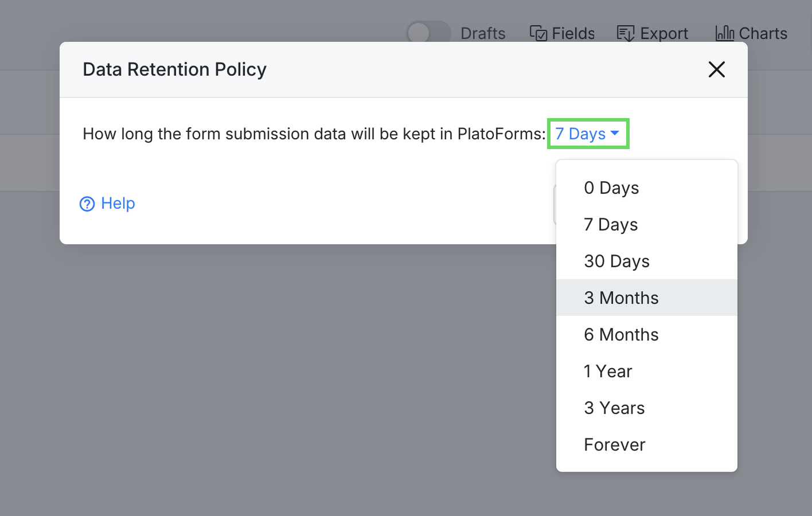Click the Fields label in the toolbar

[x=573, y=33]
